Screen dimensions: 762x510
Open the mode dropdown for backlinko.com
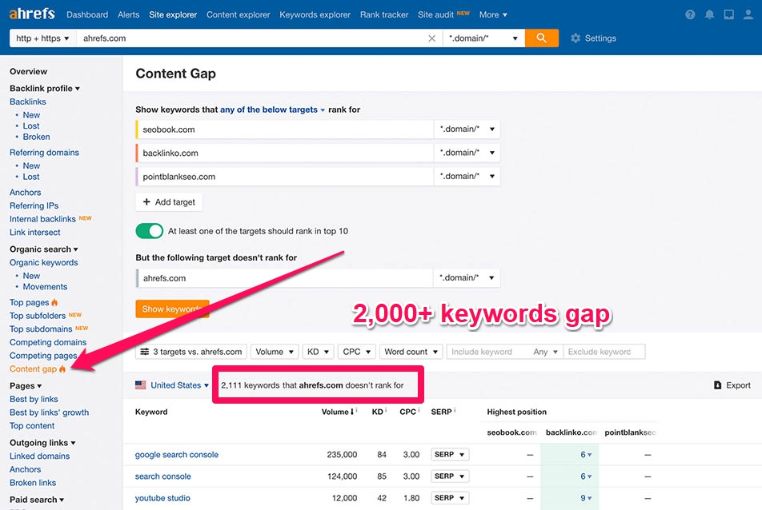(467, 153)
